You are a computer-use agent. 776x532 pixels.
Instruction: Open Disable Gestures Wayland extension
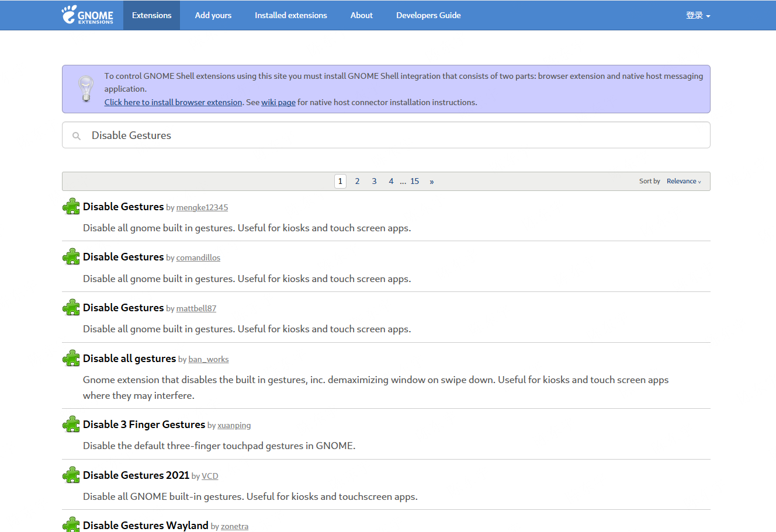point(145,526)
